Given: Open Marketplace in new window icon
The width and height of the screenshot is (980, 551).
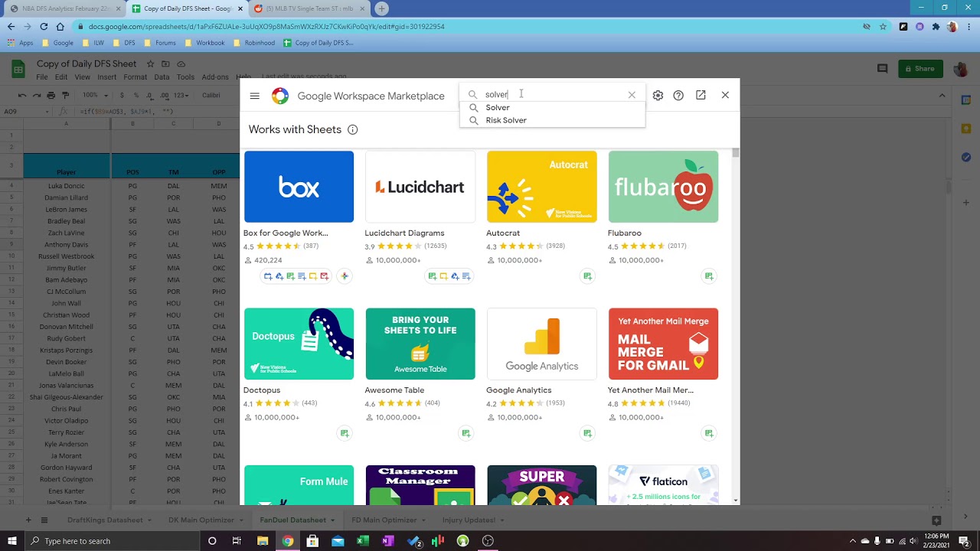Looking at the screenshot, I should 701,95.
